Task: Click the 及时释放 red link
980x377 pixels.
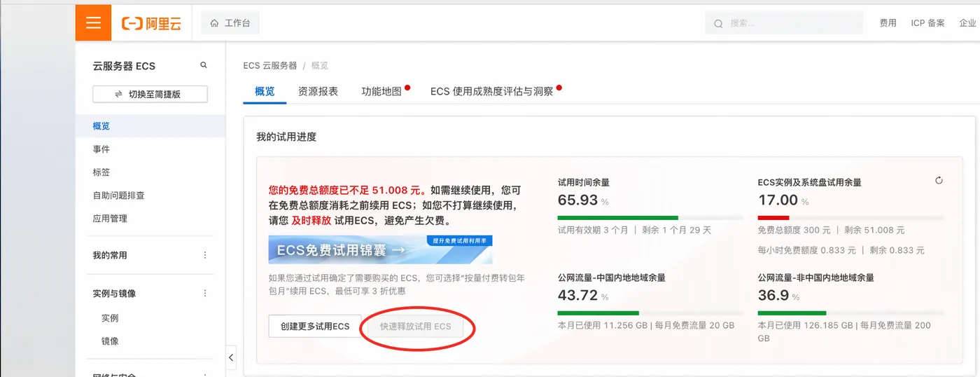Action: [x=311, y=220]
